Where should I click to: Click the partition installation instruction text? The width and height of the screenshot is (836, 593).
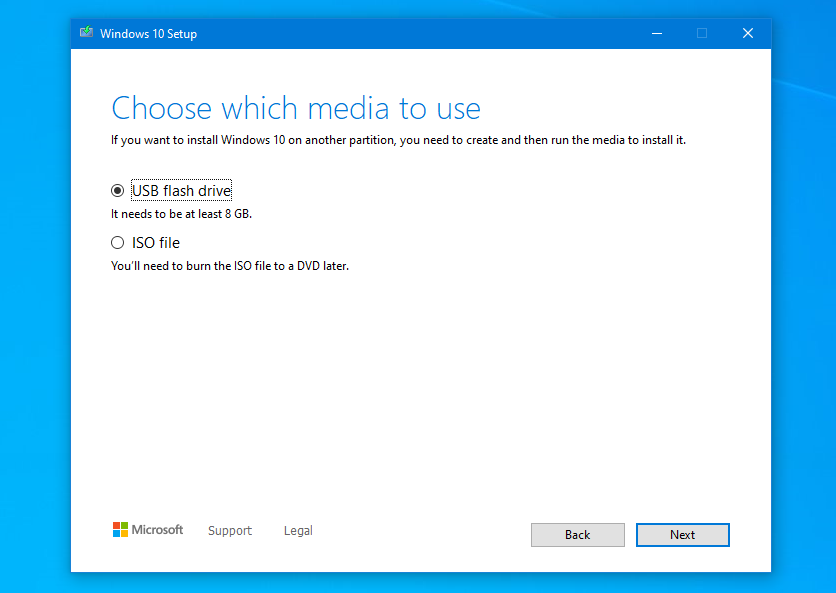point(398,139)
